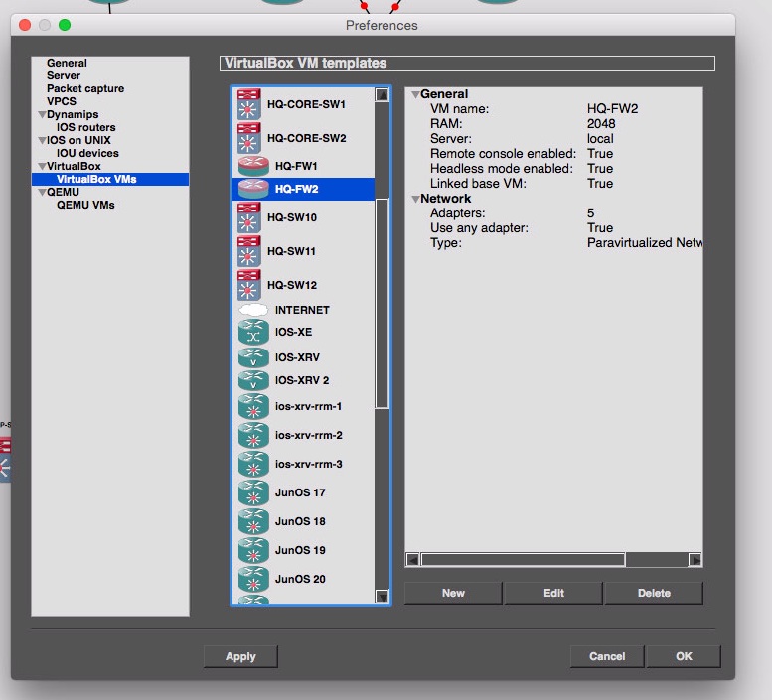Click the ios-xrv-rrm-3 router icon
The image size is (772, 700).
click(253, 464)
